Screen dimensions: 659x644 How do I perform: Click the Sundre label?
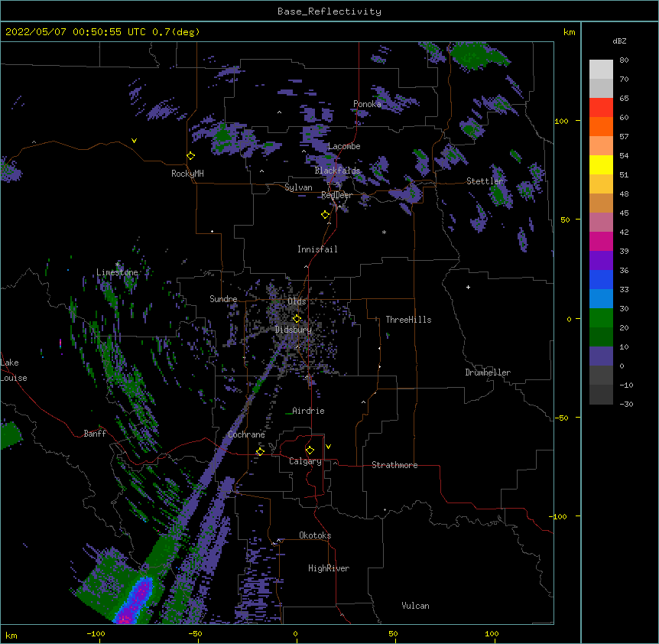223,299
